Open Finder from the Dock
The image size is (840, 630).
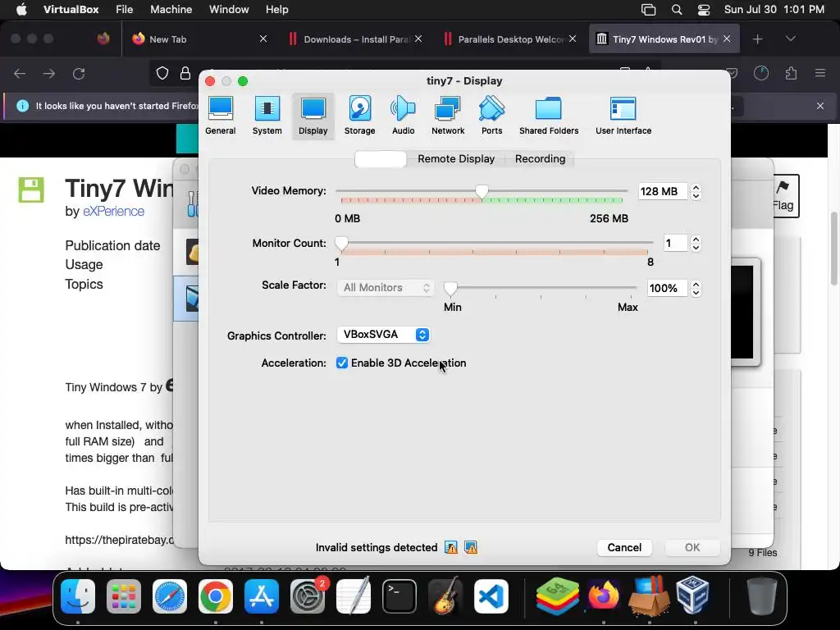(78, 596)
